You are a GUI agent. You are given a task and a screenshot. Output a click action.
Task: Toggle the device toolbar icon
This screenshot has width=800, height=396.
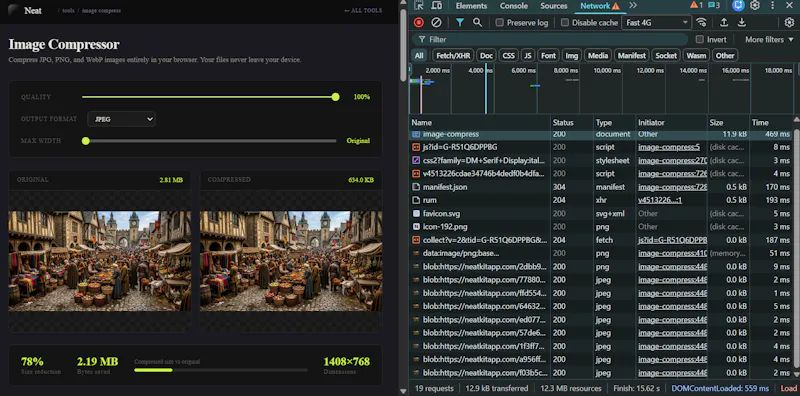[436, 6]
